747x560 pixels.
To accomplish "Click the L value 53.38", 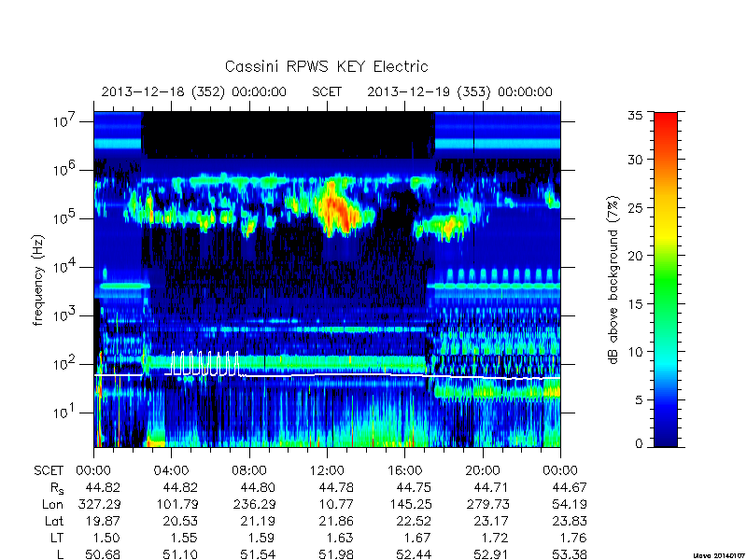I will pos(570,554).
